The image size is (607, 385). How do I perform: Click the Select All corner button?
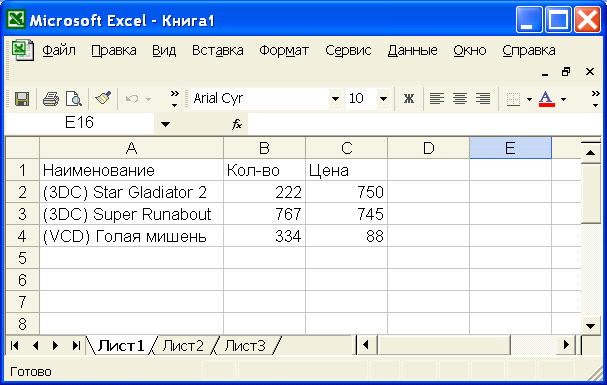(x=22, y=148)
